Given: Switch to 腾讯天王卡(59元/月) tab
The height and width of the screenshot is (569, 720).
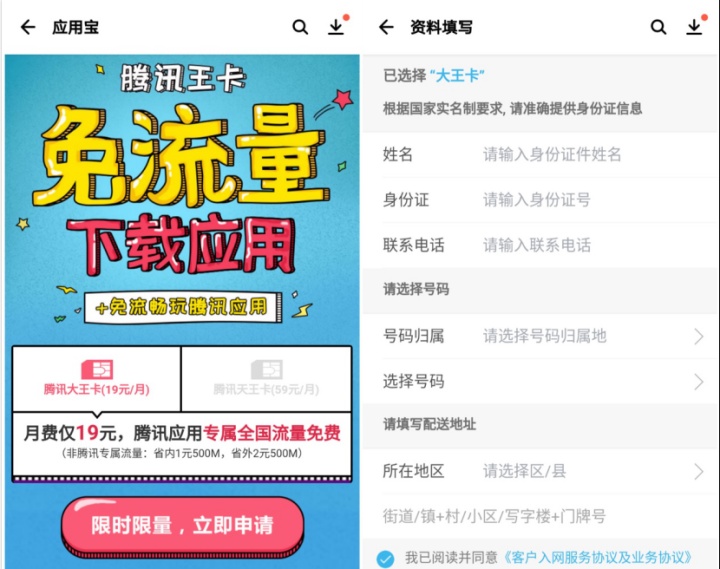Looking at the screenshot, I should (x=267, y=379).
